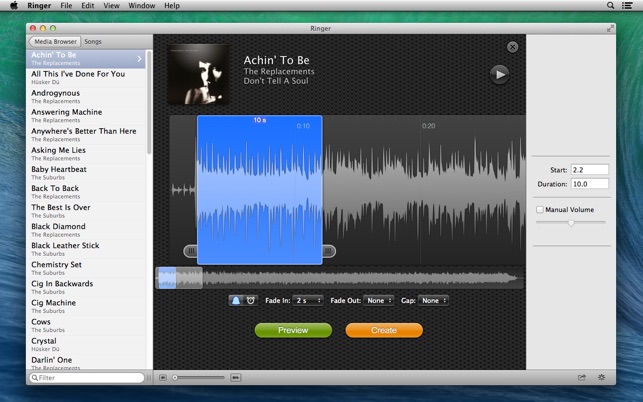Click the zoom in waveform icon
The image size is (643, 402).
click(236, 377)
